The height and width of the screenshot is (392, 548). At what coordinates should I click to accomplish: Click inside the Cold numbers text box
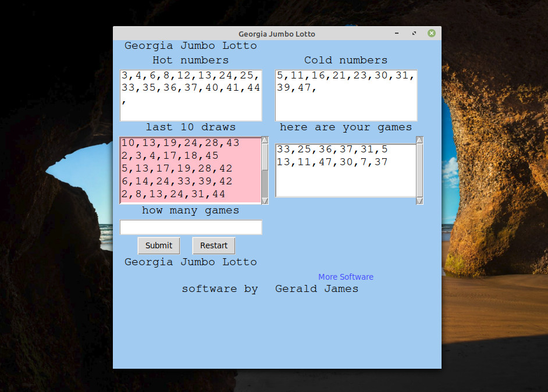(346, 95)
